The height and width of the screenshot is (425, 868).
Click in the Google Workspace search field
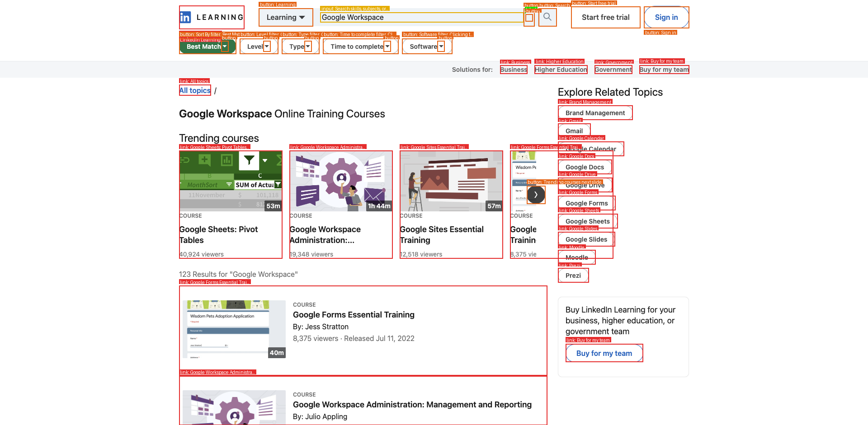420,18
